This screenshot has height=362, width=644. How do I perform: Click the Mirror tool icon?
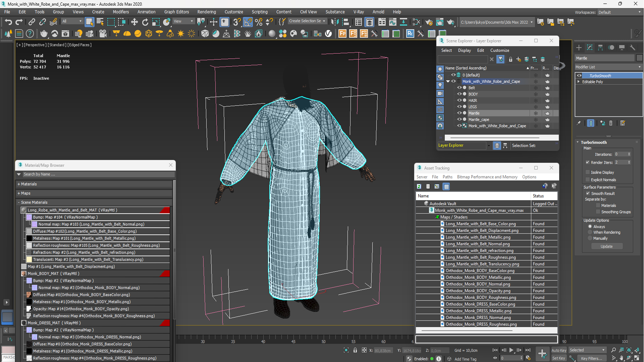[x=334, y=22]
